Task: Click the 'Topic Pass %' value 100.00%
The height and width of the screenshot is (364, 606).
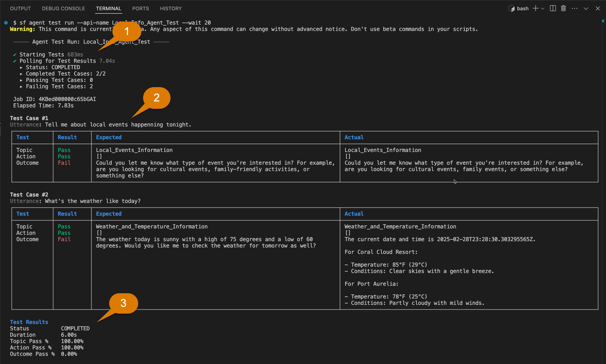Action: coord(72,341)
